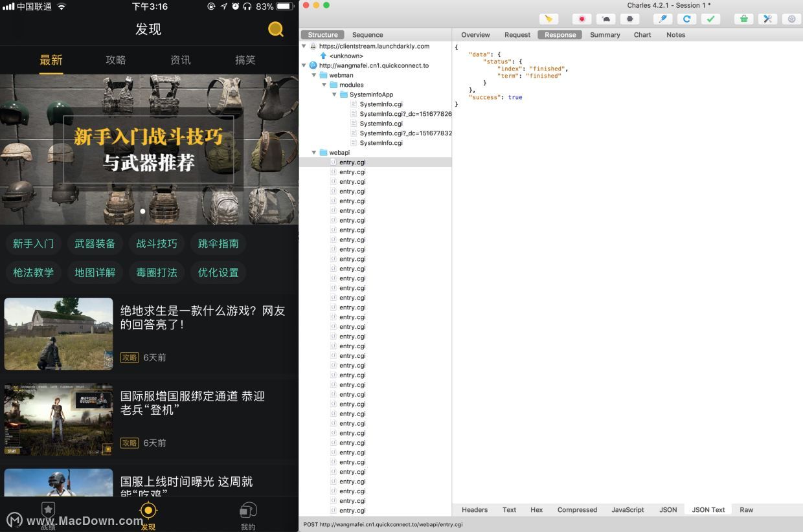The image size is (803, 532).
Task: Toggle the red recording button in Charles
Action: [582, 19]
